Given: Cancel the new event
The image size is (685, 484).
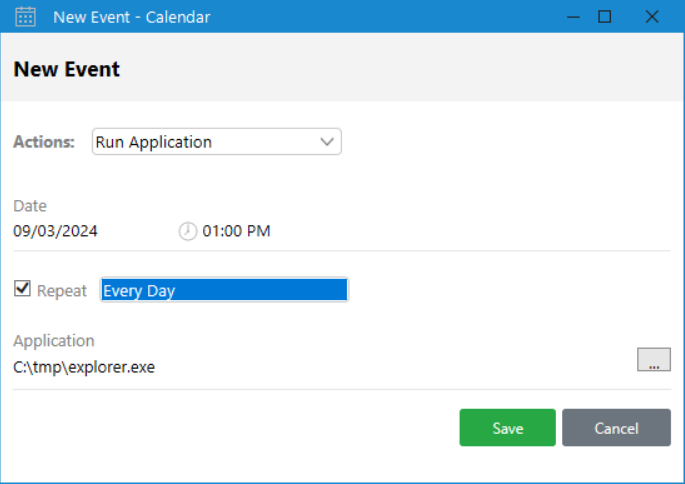Looking at the screenshot, I should (x=616, y=428).
